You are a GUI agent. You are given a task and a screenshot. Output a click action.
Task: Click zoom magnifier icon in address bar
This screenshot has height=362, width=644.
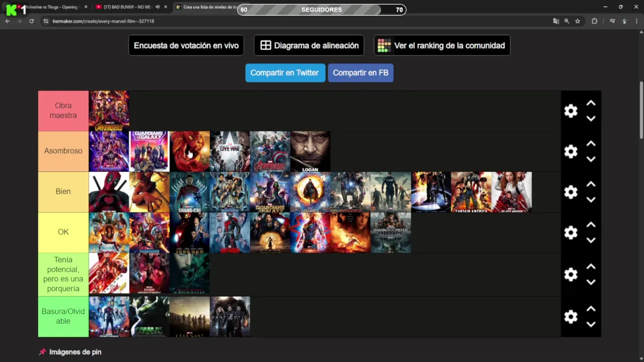(x=567, y=21)
